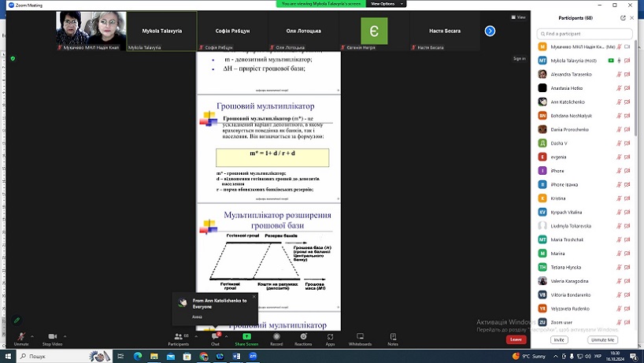
Task: Open Google Chrome from the taskbar
Action: 204,356
